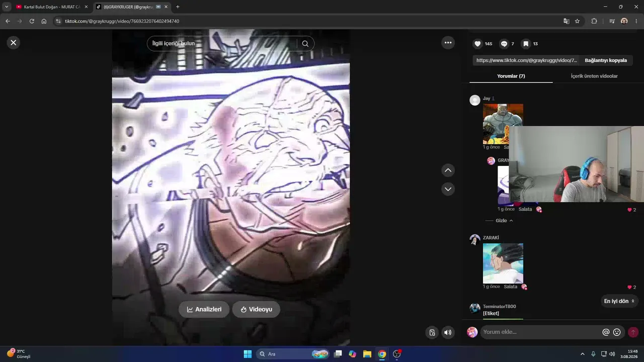Like ZARAKİ's comment heart
Viewport: 644px width, 362px height.
coord(629,287)
